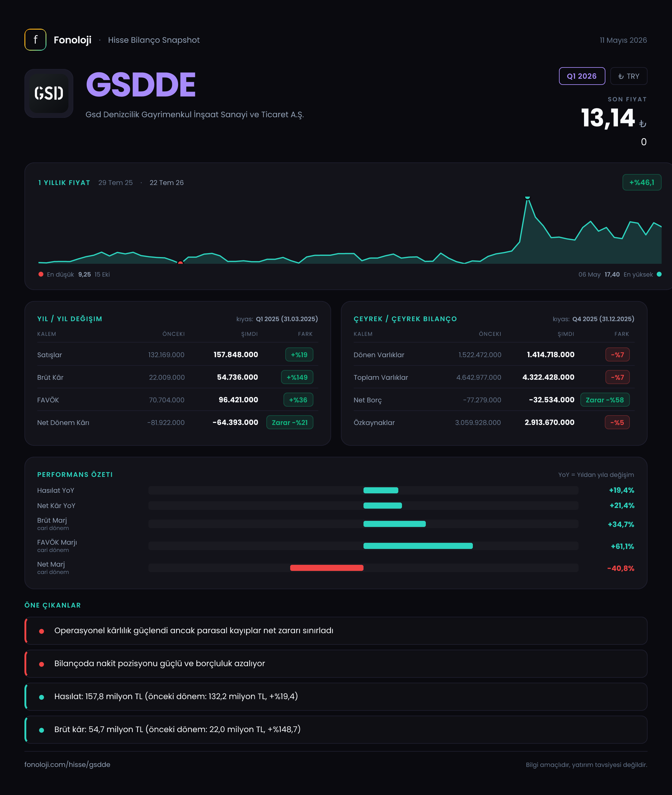
Task: Click the Toplam Varlıklar -%7 badge
Action: click(x=618, y=377)
